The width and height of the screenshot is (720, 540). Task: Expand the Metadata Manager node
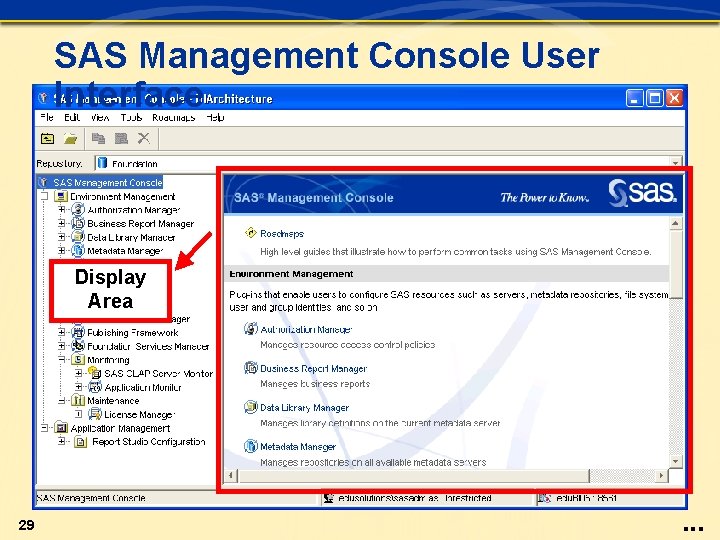click(x=62, y=250)
